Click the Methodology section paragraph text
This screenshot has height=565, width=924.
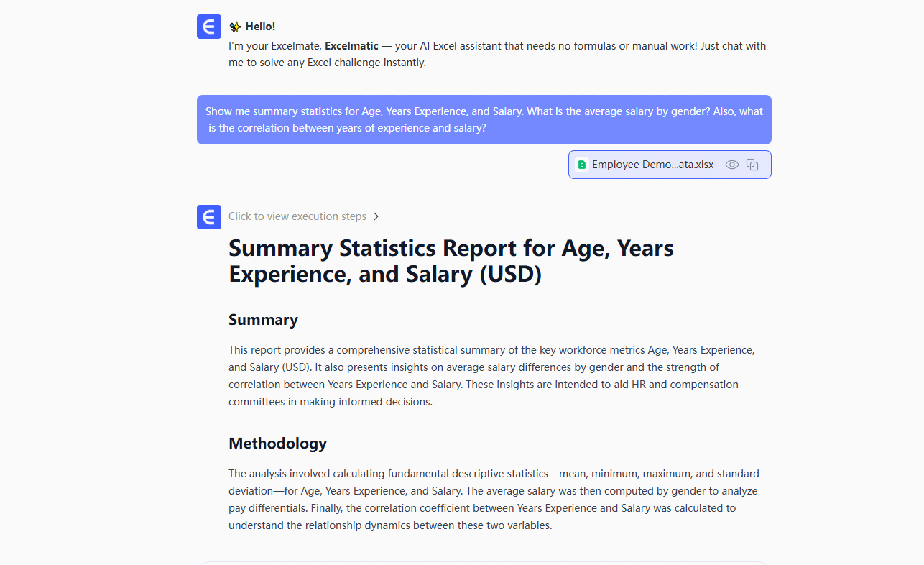(494, 500)
